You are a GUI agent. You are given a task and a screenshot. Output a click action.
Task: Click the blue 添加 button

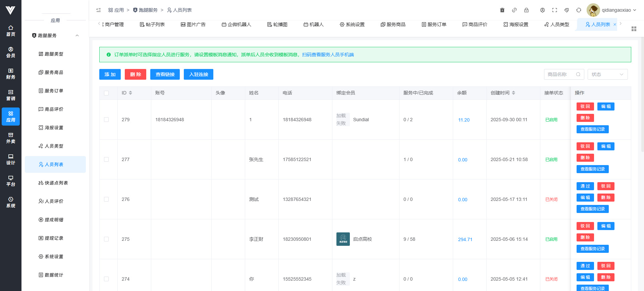[110, 74]
